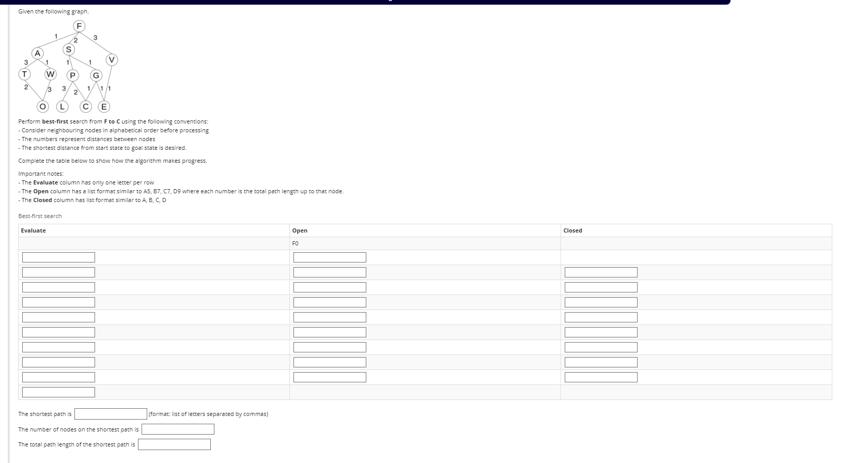Viewport: 868px width, 463px height.
Task: Select graph node E
Action: [x=104, y=107]
